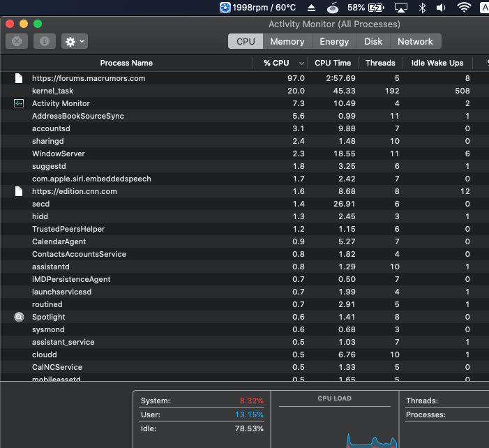The image size is (489, 448).
Task: Select the com.apple.siri.embeddedspeech process
Action: point(91,179)
